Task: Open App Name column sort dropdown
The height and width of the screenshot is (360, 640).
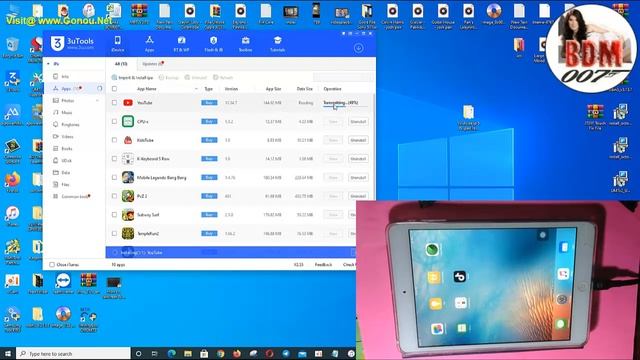Action: click(196, 89)
